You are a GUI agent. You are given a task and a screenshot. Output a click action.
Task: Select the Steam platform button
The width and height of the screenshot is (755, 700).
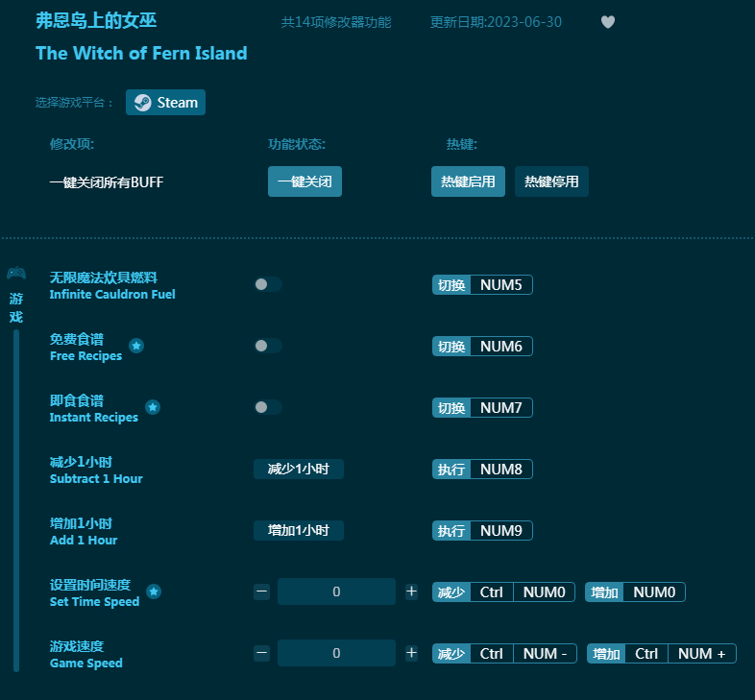click(165, 102)
